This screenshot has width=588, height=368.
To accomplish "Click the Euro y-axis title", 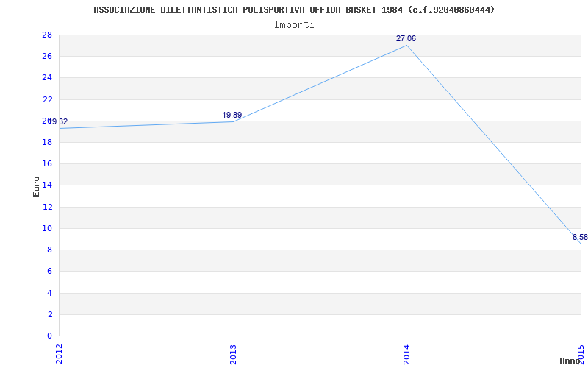I will (x=36, y=186).
